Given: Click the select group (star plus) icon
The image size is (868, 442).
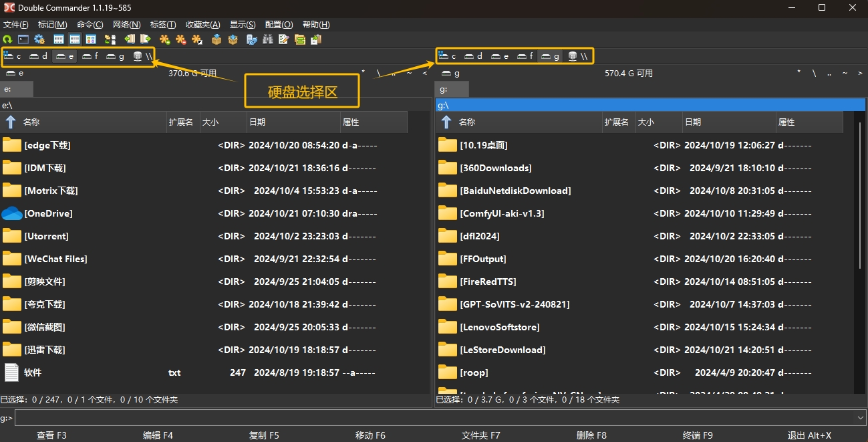Looking at the screenshot, I should [x=164, y=39].
